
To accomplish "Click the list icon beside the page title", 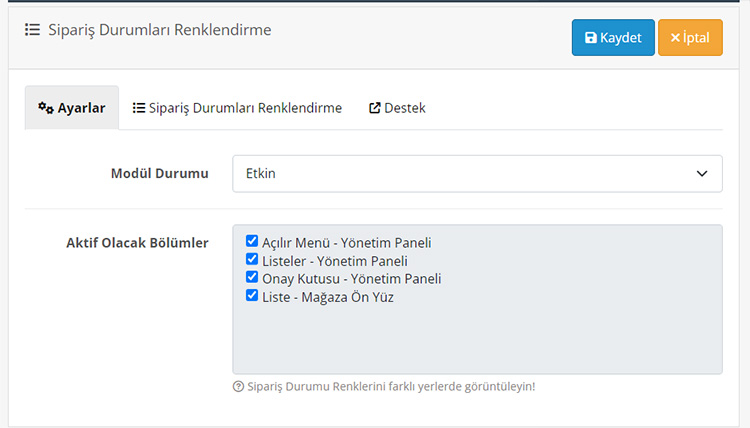I will 33,30.
